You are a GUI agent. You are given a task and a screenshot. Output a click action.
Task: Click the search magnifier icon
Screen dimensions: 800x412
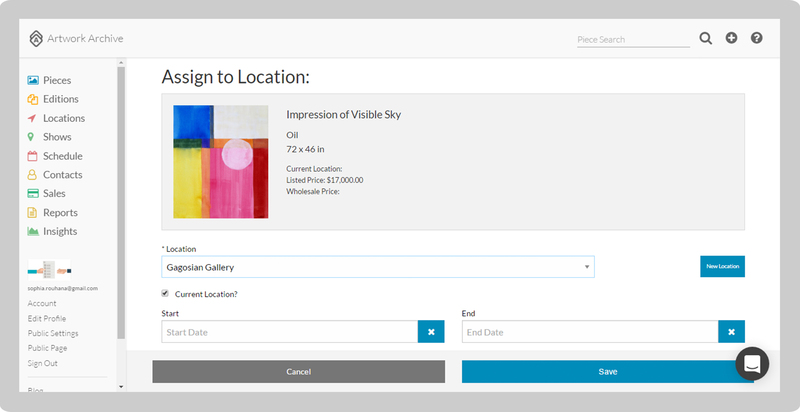coord(706,38)
